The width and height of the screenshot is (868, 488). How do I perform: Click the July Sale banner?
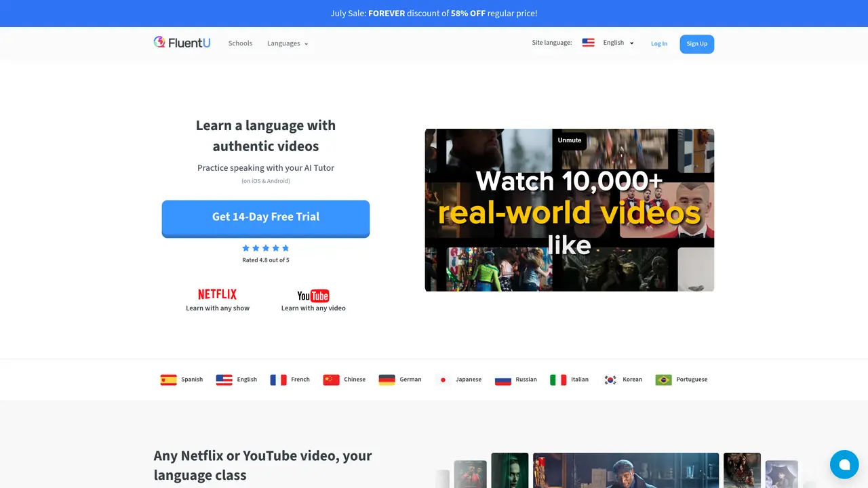coord(434,14)
